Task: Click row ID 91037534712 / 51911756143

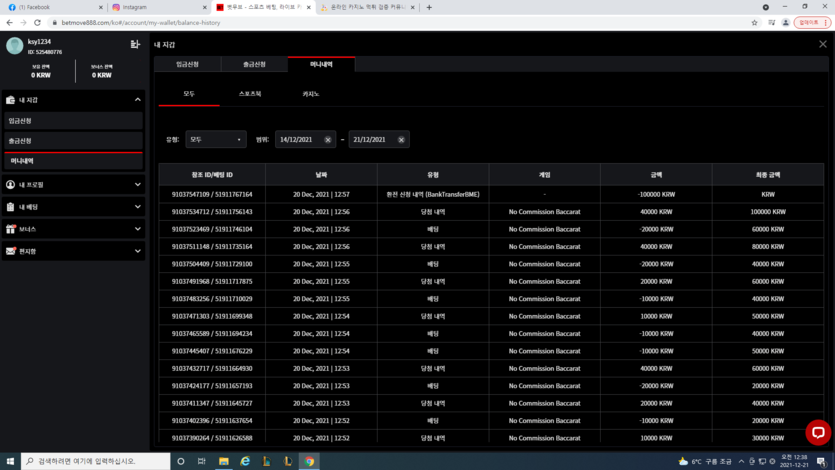Action: click(212, 212)
